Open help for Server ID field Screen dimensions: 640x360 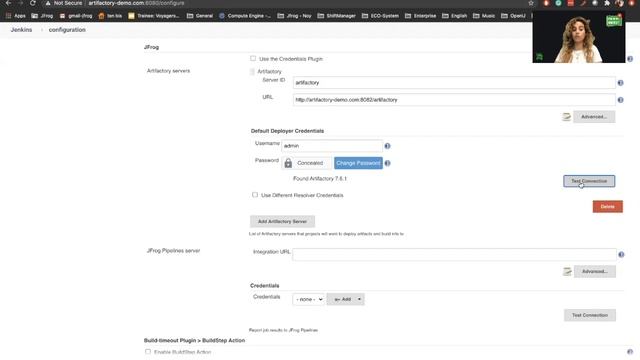(x=620, y=83)
